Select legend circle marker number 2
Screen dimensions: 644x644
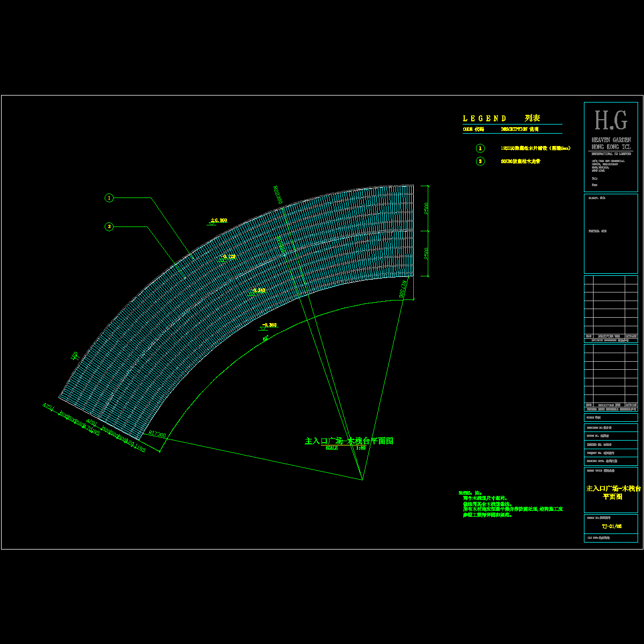(x=480, y=161)
